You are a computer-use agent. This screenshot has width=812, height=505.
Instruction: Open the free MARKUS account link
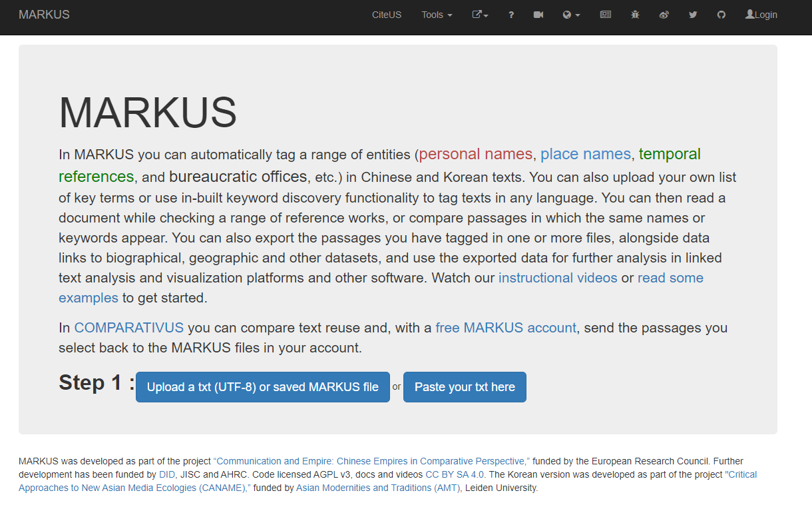(x=506, y=328)
